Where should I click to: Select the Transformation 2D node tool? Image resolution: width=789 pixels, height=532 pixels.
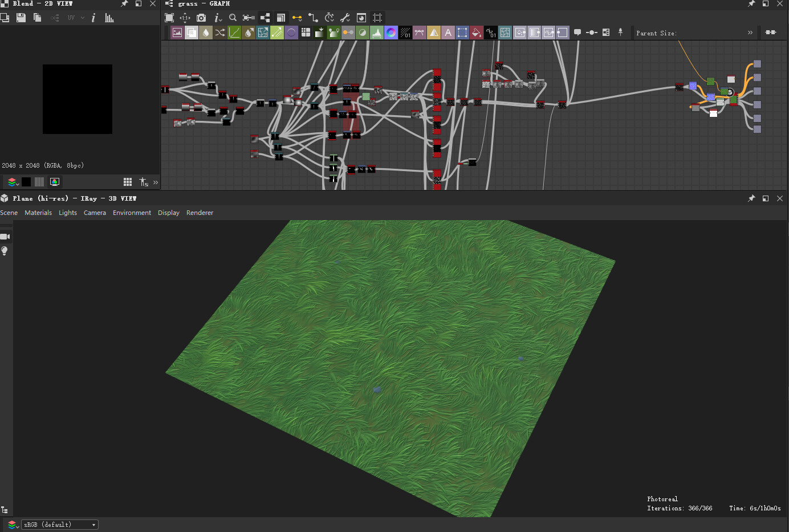click(x=462, y=33)
